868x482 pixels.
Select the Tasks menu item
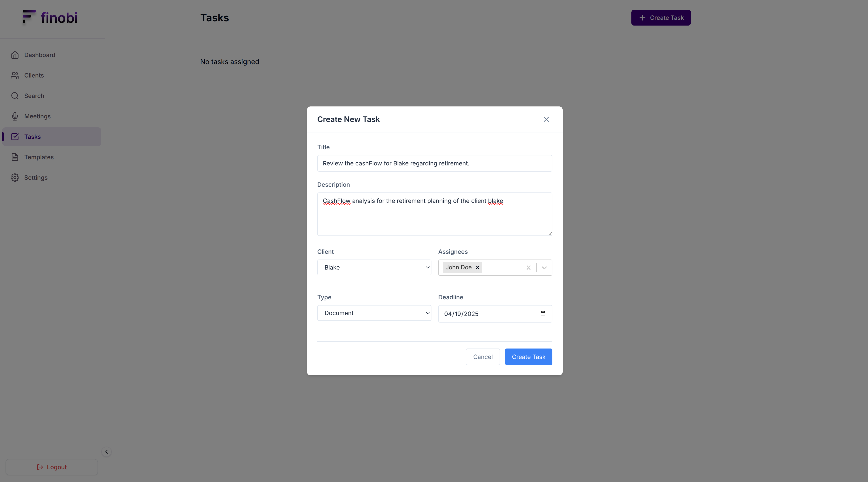52,137
